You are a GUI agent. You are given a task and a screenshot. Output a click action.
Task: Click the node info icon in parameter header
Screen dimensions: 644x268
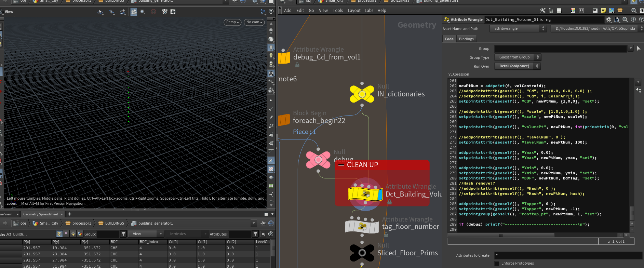click(633, 19)
